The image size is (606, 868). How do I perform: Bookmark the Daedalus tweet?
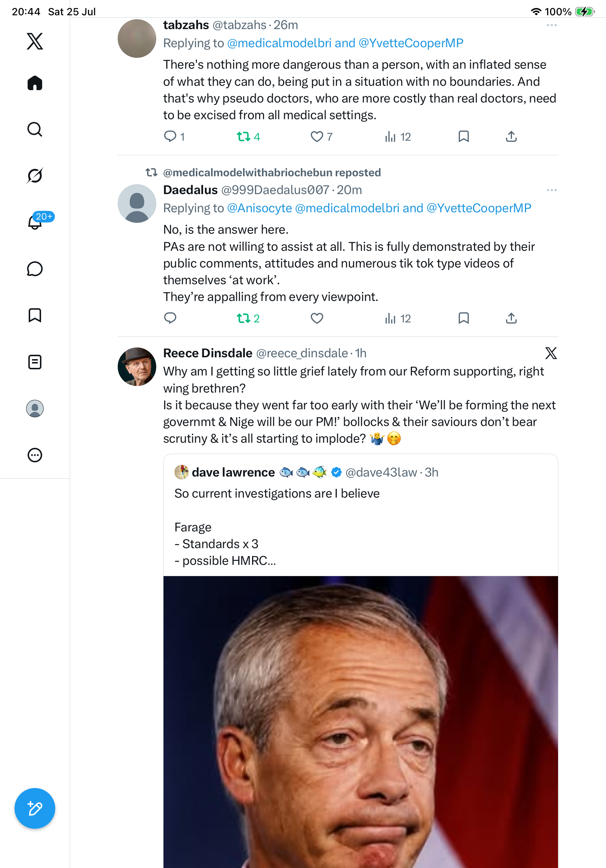coord(464,318)
